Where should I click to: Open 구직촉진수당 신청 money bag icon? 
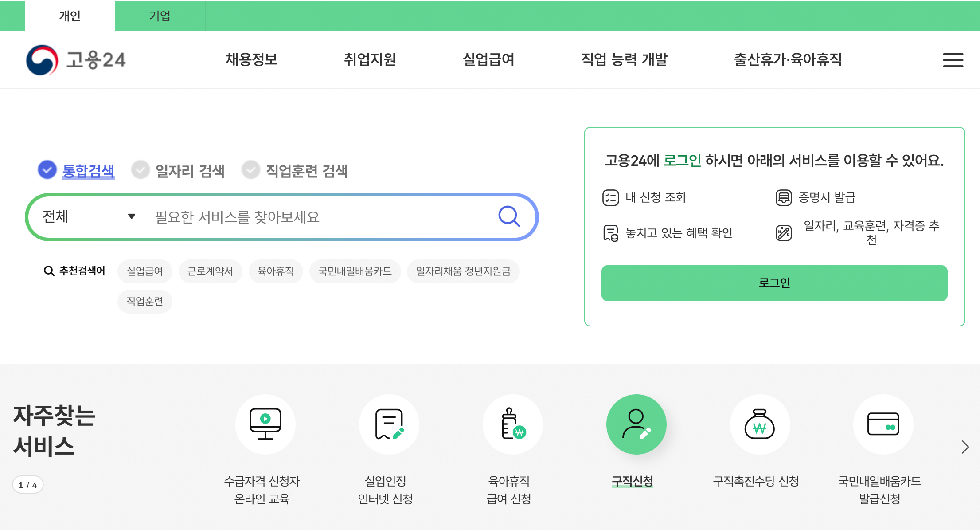pos(759,424)
